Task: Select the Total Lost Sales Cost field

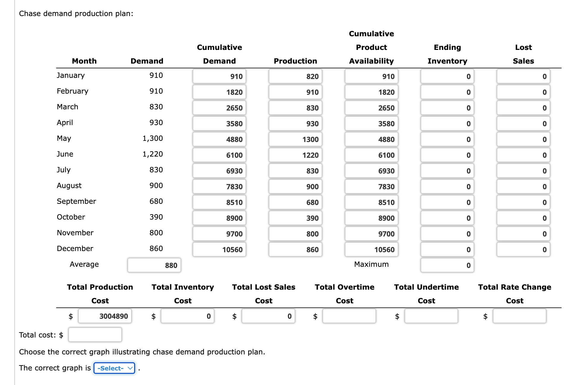Action: tap(268, 316)
